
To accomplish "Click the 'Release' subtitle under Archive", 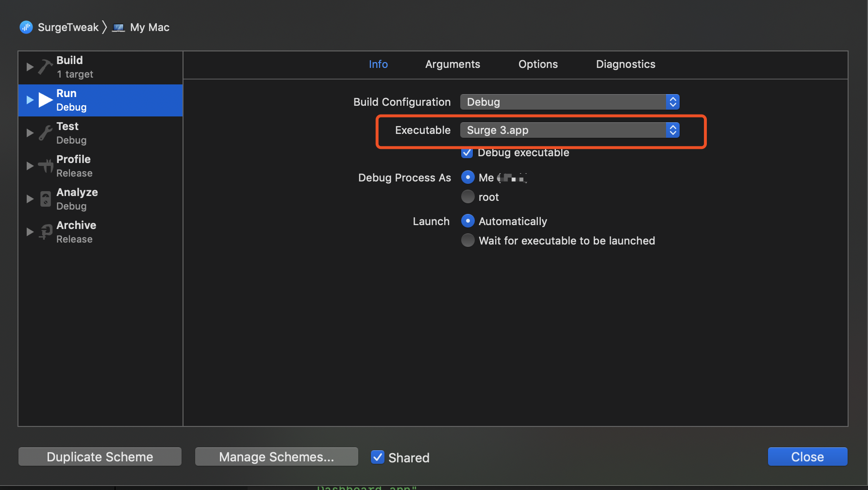I will click(x=74, y=239).
